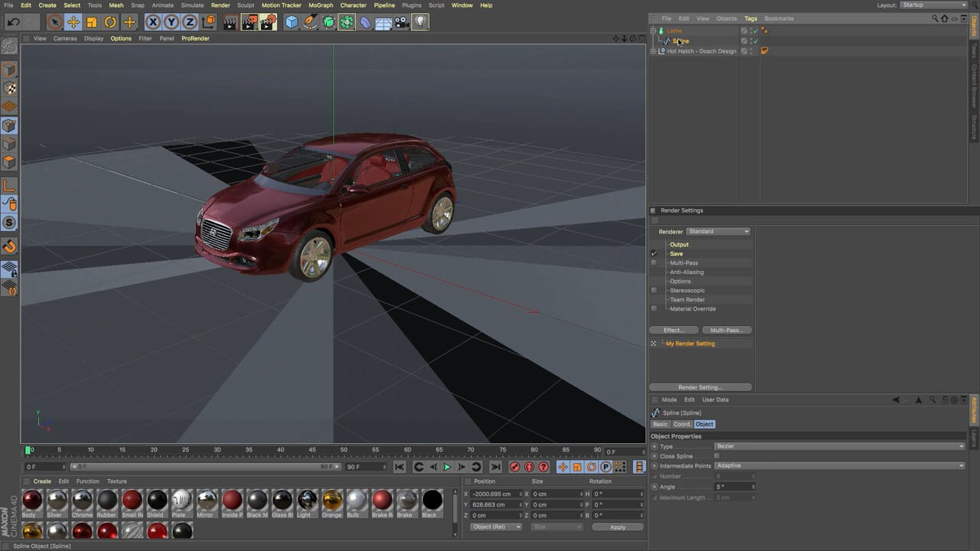
Task: Expand the Hot Hatch - Dosch Design object
Action: click(653, 51)
